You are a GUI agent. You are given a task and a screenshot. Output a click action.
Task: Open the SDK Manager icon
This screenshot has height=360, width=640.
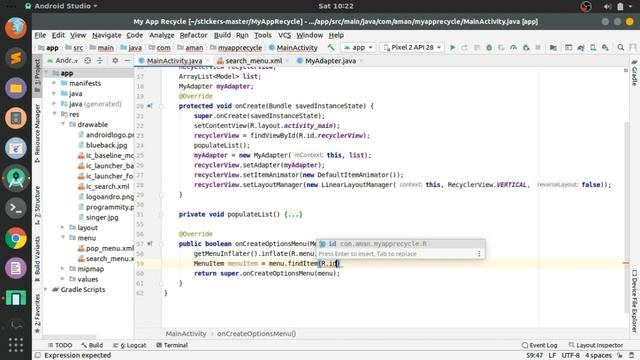coord(605,48)
